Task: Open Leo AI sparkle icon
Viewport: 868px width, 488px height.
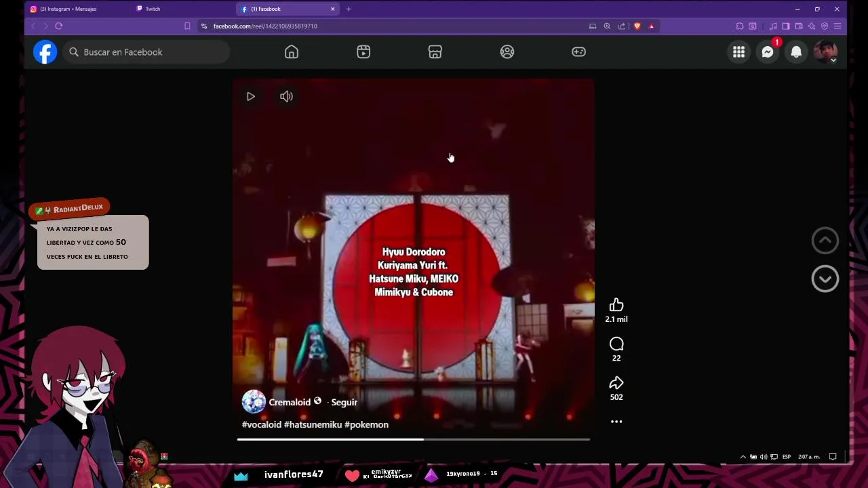Action: pos(812,26)
